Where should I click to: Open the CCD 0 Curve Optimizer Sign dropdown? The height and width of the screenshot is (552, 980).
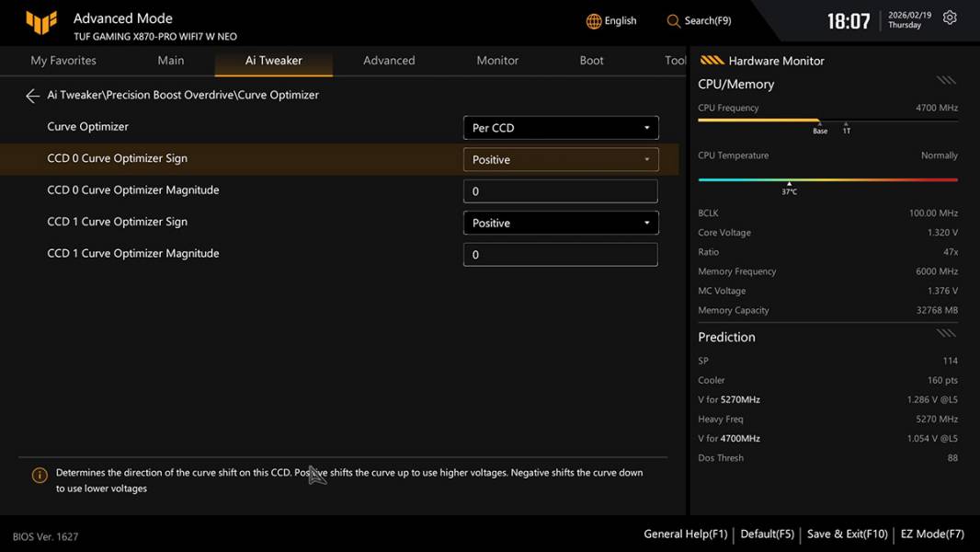[x=560, y=159]
